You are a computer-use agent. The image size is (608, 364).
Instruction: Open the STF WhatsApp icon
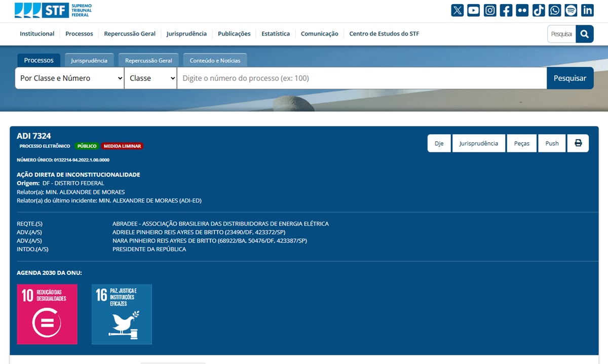click(555, 10)
